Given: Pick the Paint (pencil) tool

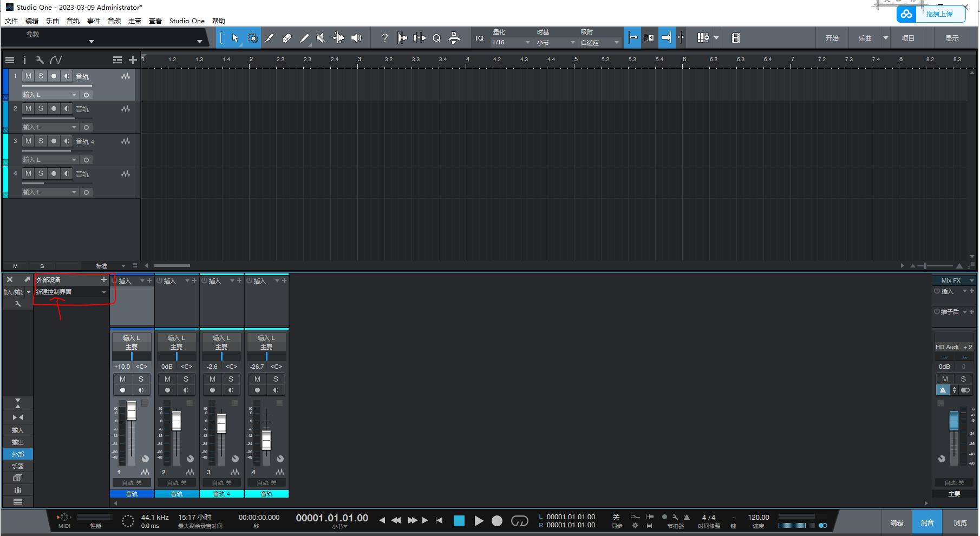Looking at the screenshot, I should [270, 38].
